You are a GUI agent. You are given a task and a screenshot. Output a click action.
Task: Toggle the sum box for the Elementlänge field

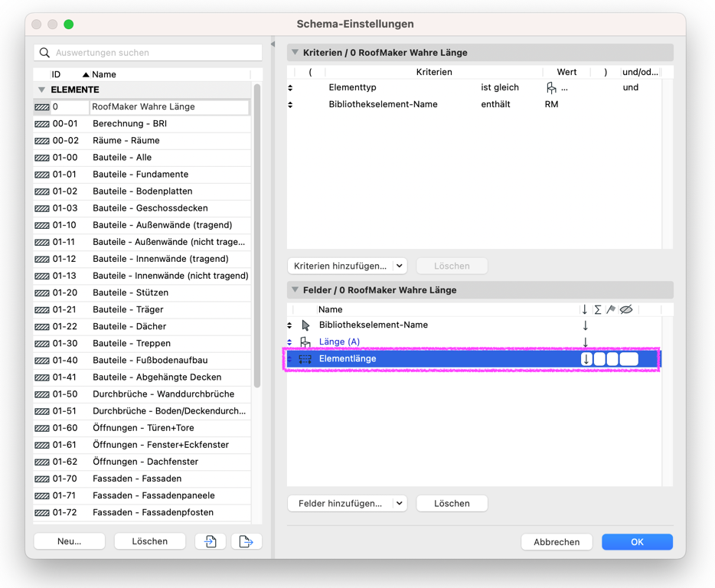599,359
